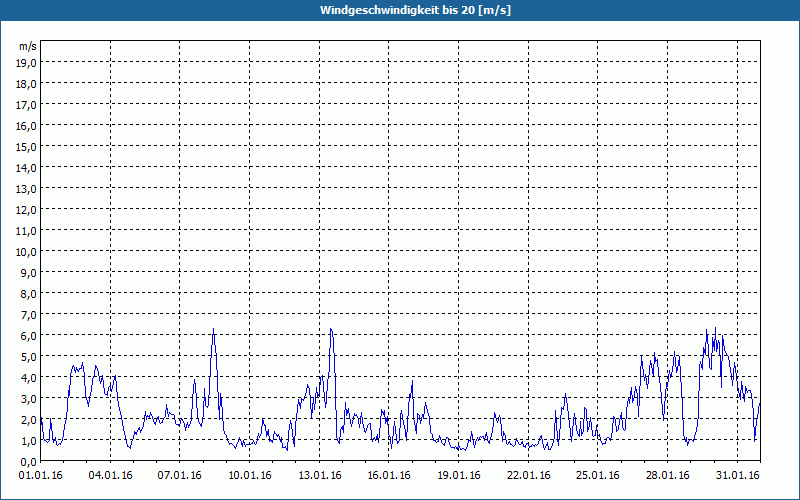Screen dimensions: 800x500
Task: Select the date label '19.01.16'
Action: pos(459,476)
